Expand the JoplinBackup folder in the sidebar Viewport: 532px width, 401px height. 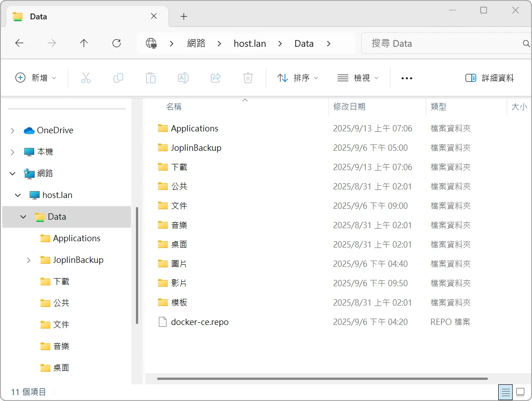point(28,260)
